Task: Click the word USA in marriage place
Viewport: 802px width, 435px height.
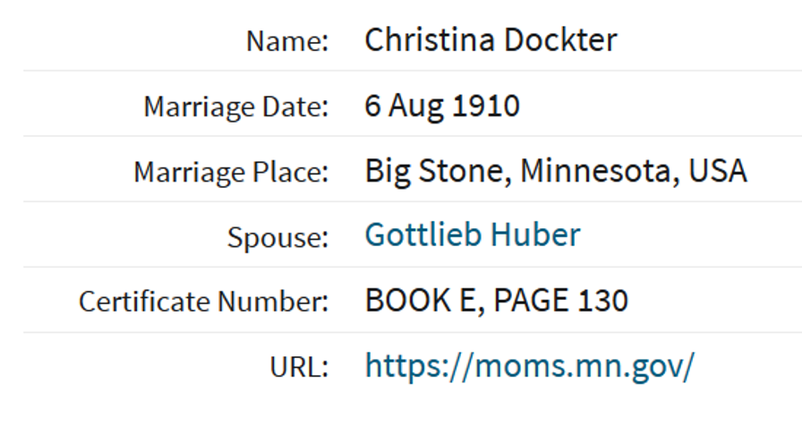Action: [x=718, y=171]
